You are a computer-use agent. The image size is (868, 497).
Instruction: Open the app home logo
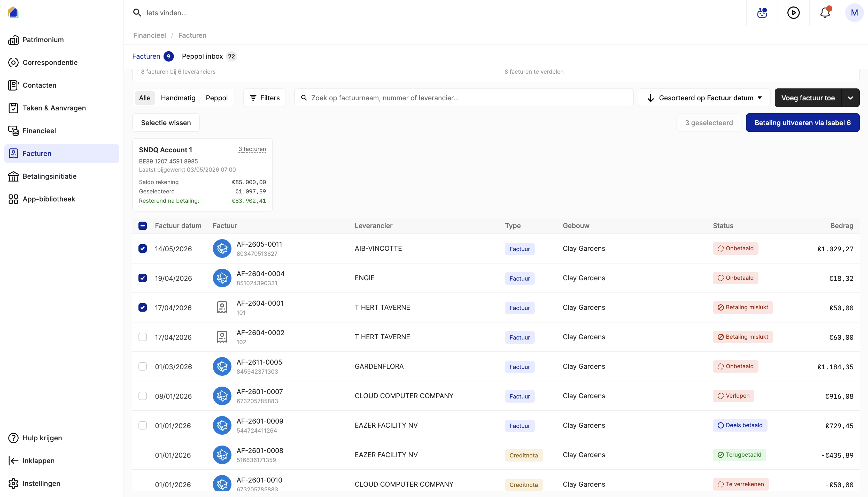coord(13,13)
